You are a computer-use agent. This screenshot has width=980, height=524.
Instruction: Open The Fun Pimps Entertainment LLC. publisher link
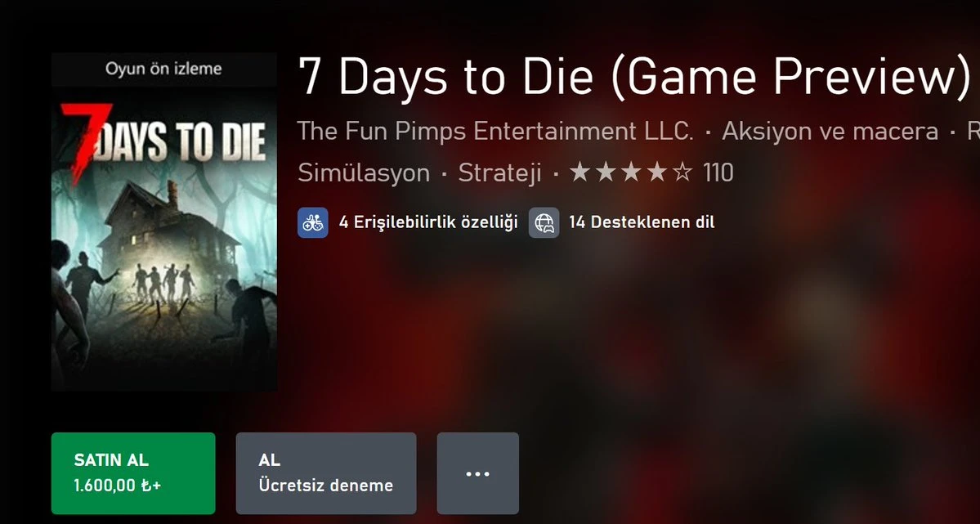pyautogui.click(x=495, y=132)
